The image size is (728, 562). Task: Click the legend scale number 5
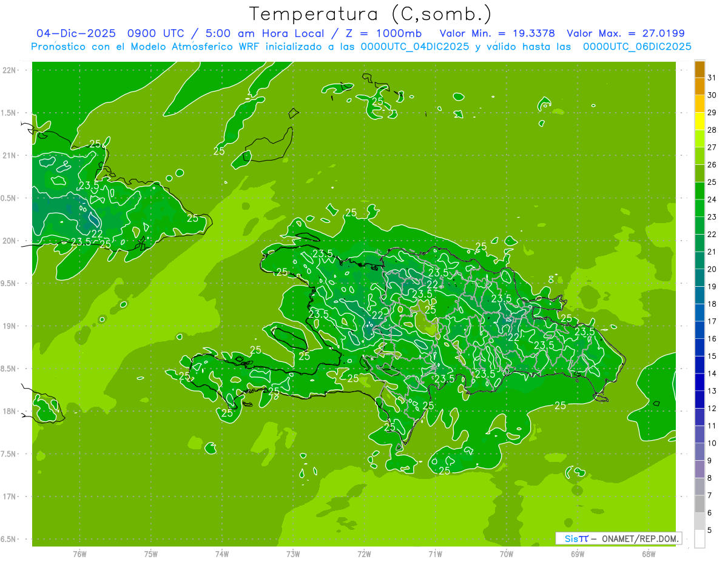(710, 530)
